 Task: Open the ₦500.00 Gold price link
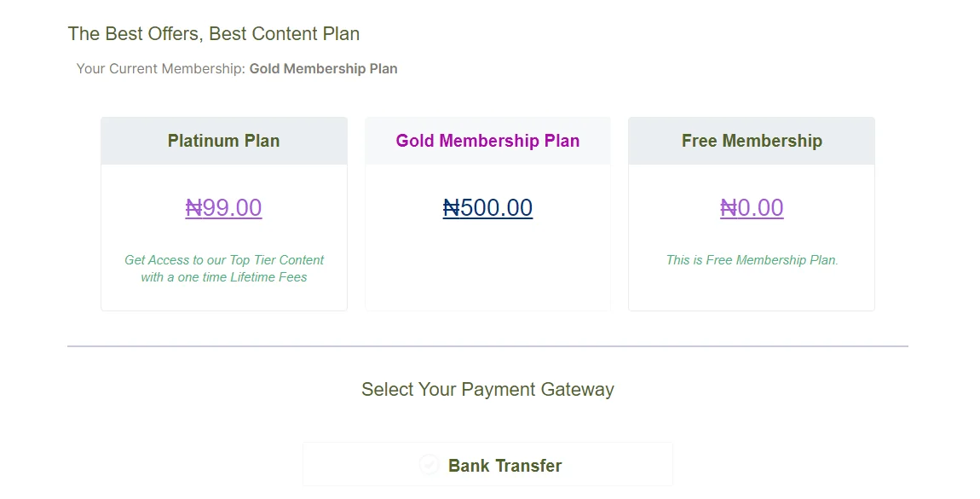(x=487, y=207)
